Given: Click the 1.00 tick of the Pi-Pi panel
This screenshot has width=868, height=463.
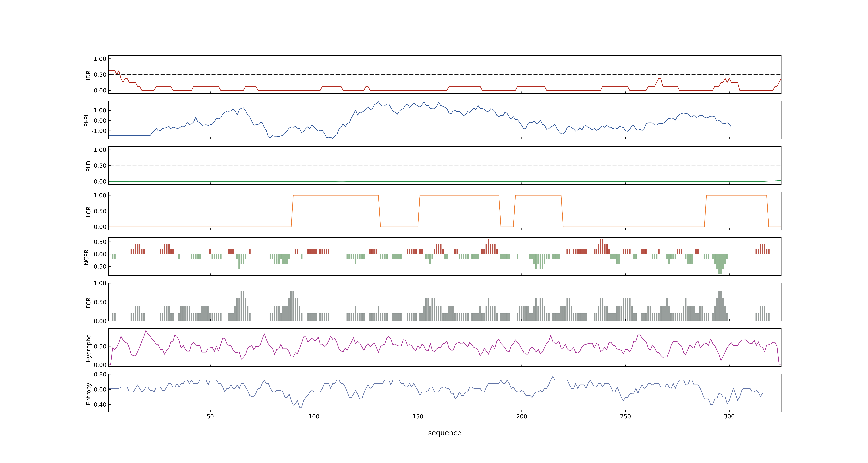Looking at the screenshot, I should tap(100, 111).
